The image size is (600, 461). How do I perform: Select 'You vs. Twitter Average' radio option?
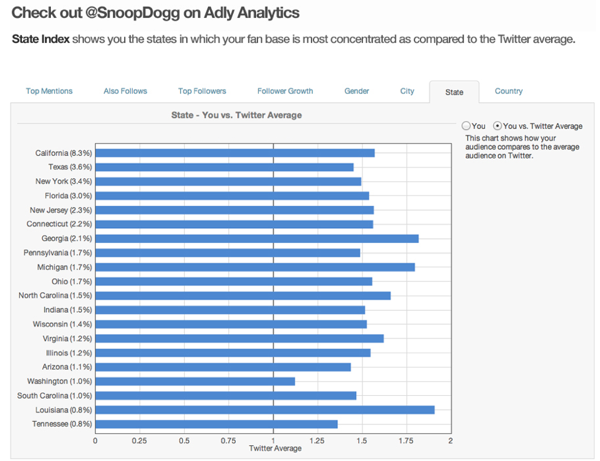pyautogui.click(x=497, y=126)
